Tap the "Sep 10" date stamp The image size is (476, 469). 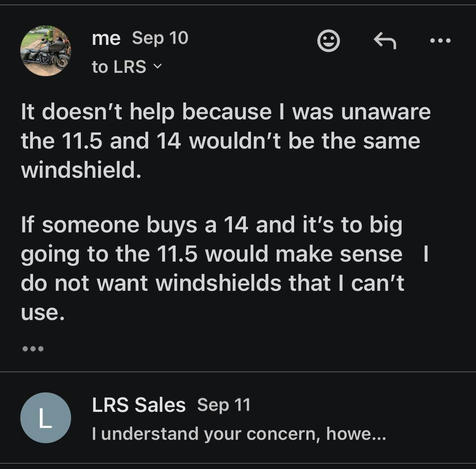160,38
